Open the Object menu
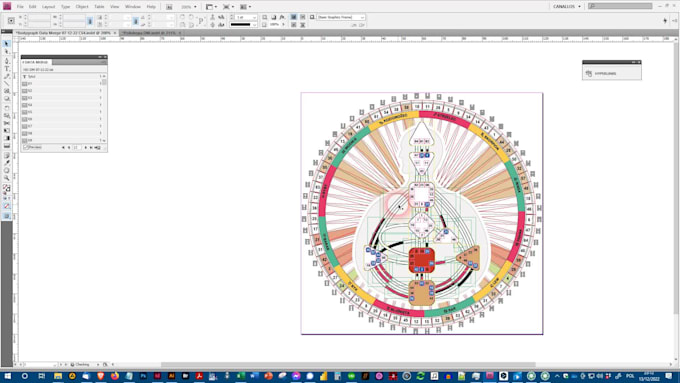 coord(82,7)
